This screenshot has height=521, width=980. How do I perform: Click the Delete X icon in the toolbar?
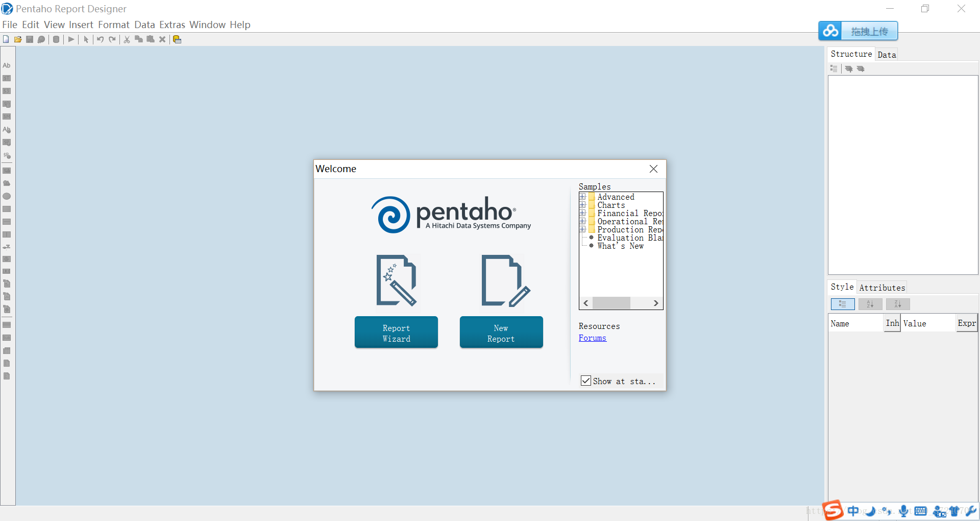pos(162,39)
